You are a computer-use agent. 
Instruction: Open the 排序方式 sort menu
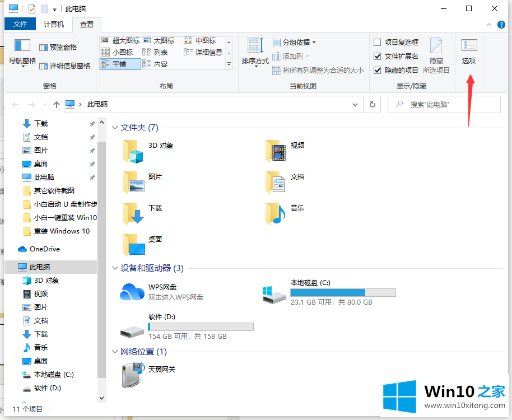point(255,52)
